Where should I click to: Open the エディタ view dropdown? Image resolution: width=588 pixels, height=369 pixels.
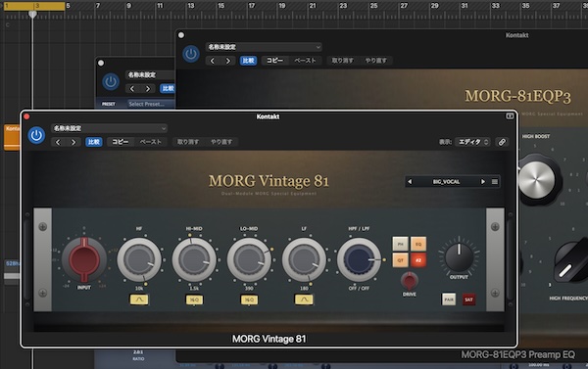coord(473,142)
